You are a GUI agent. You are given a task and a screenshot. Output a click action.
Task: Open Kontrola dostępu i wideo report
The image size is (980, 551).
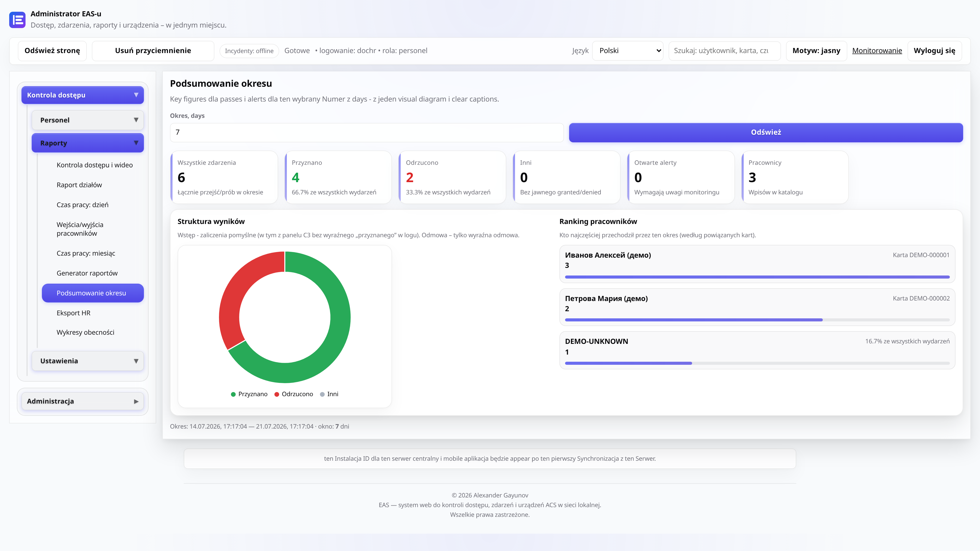(x=95, y=165)
